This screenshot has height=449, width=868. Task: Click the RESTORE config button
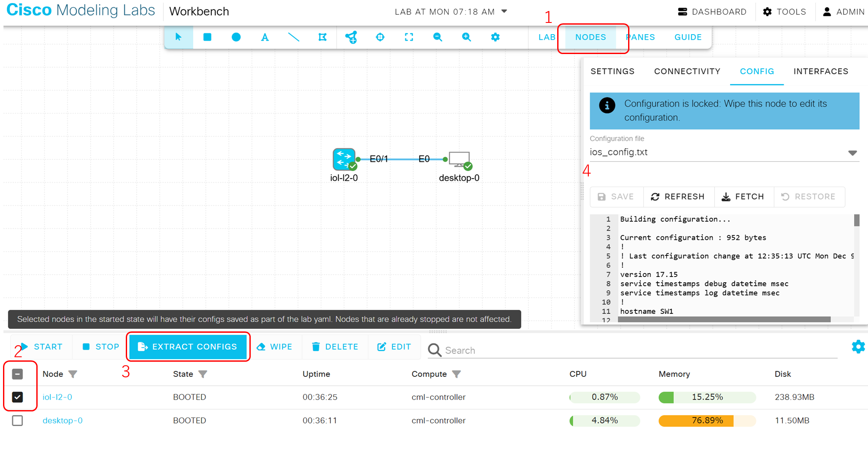[x=808, y=197]
